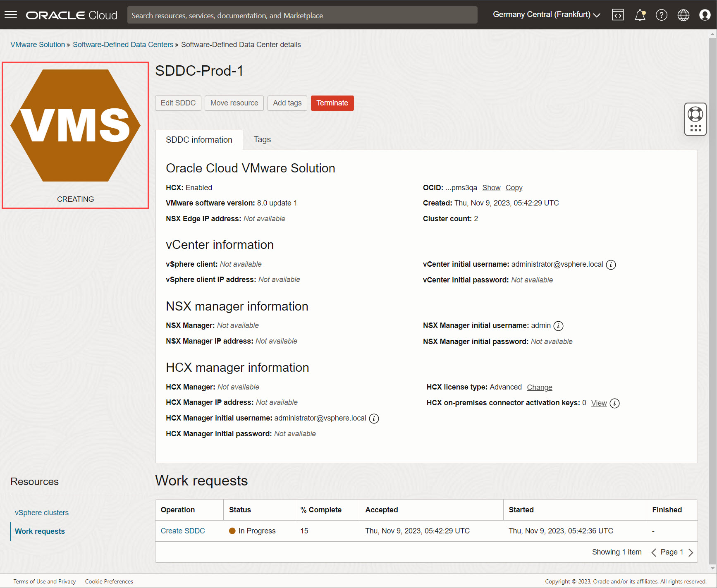
Task: Click the 8.0 update 1 version value
Action: pos(277,203)
